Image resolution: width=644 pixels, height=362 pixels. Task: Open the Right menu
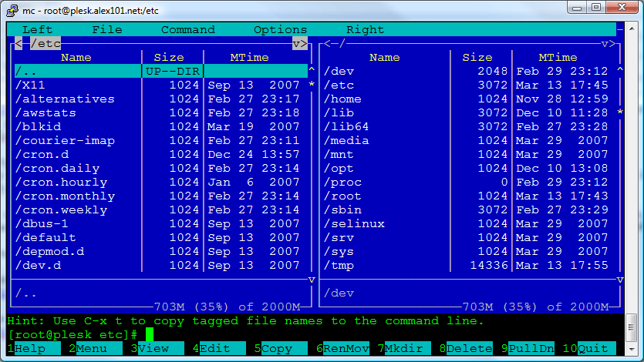365,29
